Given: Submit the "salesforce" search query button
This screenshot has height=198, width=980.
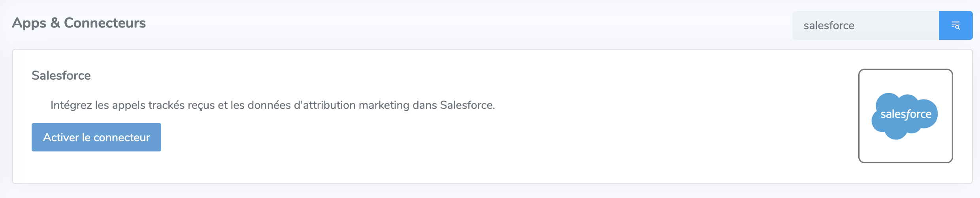Looking at the screenshot, I should pyautogui.click(x=955, y=26).
